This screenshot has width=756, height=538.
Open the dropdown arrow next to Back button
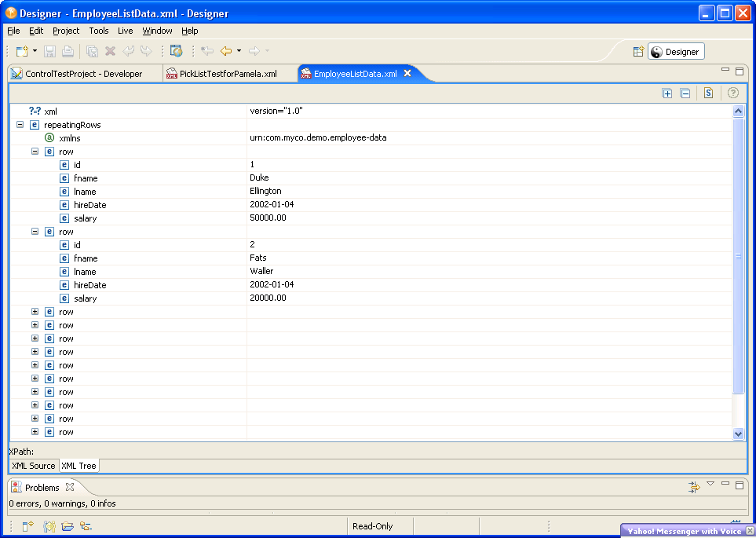click(239, 51)
